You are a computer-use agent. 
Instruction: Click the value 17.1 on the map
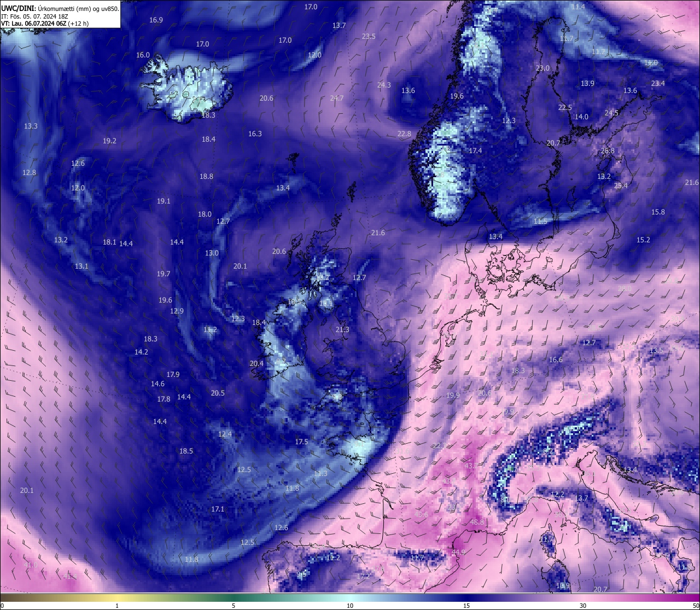click(218, 509)
